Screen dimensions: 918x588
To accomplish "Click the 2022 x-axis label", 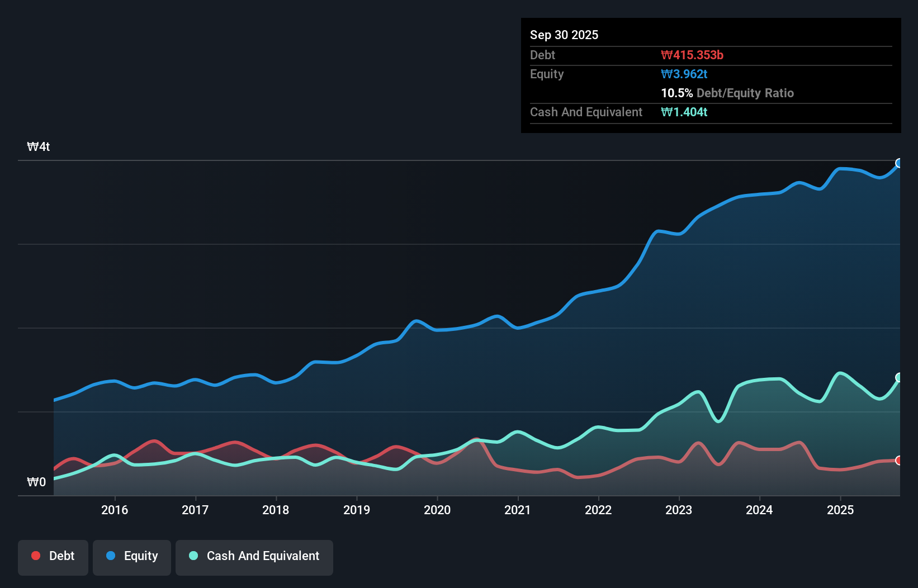I will coord(598,510).
